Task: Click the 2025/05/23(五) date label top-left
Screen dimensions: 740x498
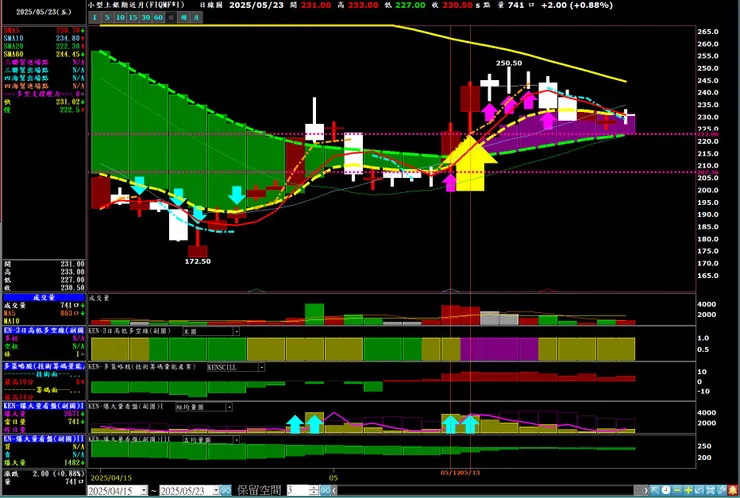Action: point(43,12)
